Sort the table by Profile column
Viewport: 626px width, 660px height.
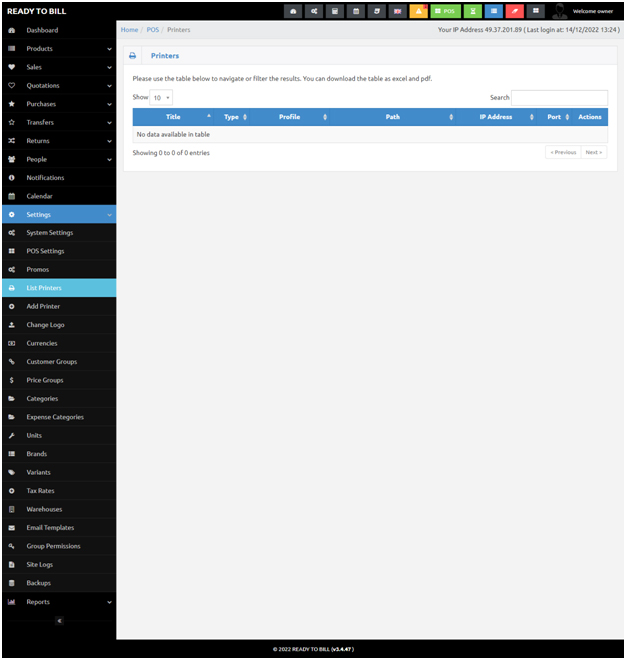pos(290,117)
